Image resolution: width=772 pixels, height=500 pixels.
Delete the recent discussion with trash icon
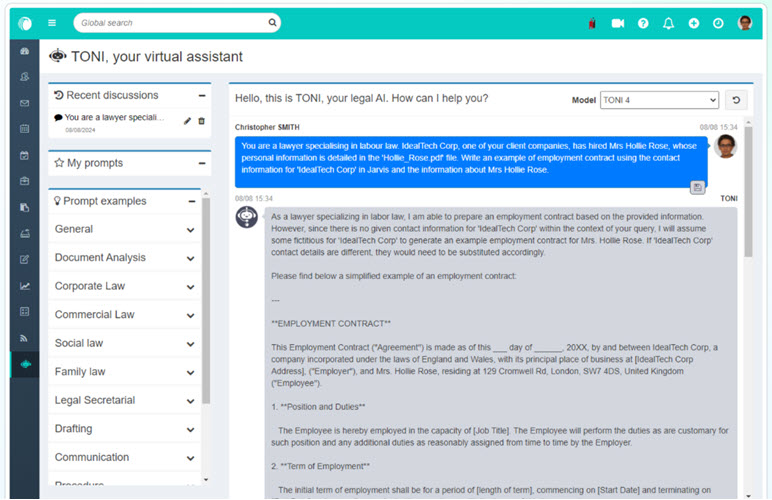pyautogui.click(x=201, y=121)
